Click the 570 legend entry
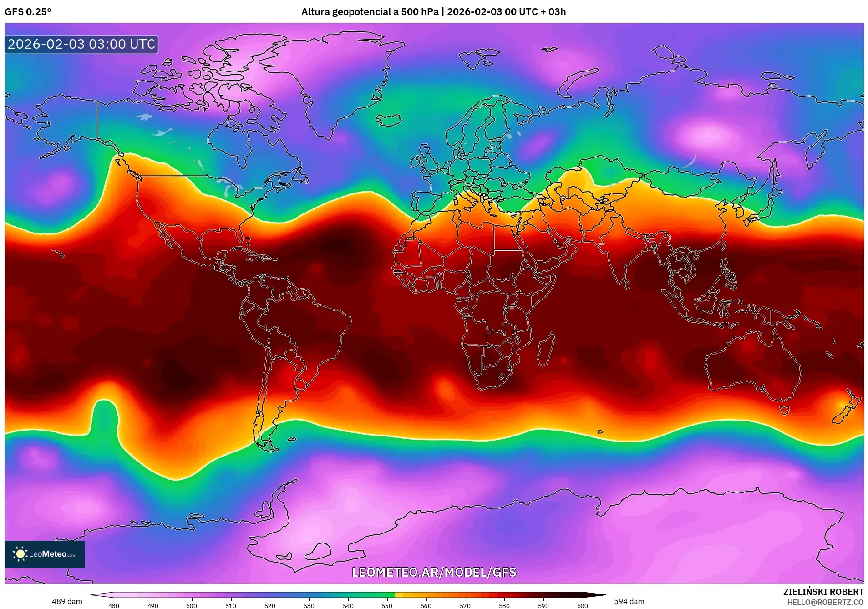 pos(464,606)
